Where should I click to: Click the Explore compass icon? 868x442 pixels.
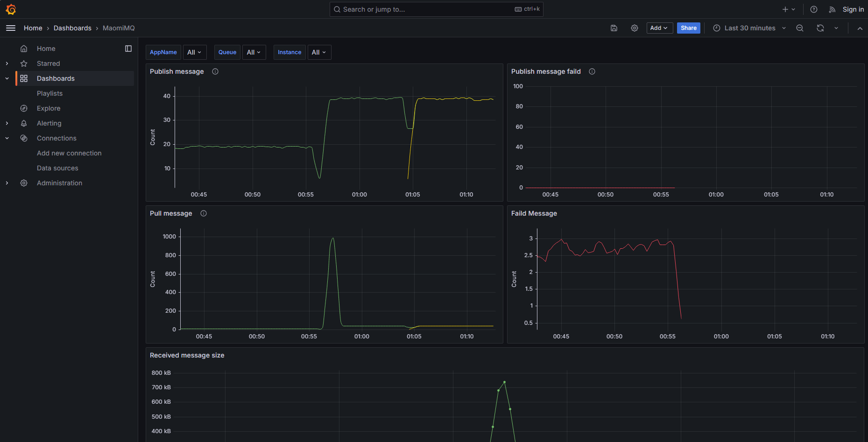(24, 108)
